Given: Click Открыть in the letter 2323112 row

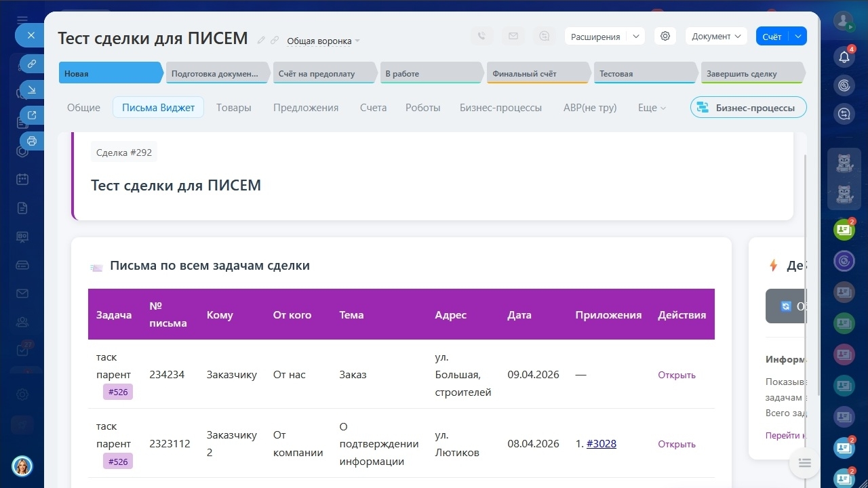Looking at the screenshot, I should [677, 444].
